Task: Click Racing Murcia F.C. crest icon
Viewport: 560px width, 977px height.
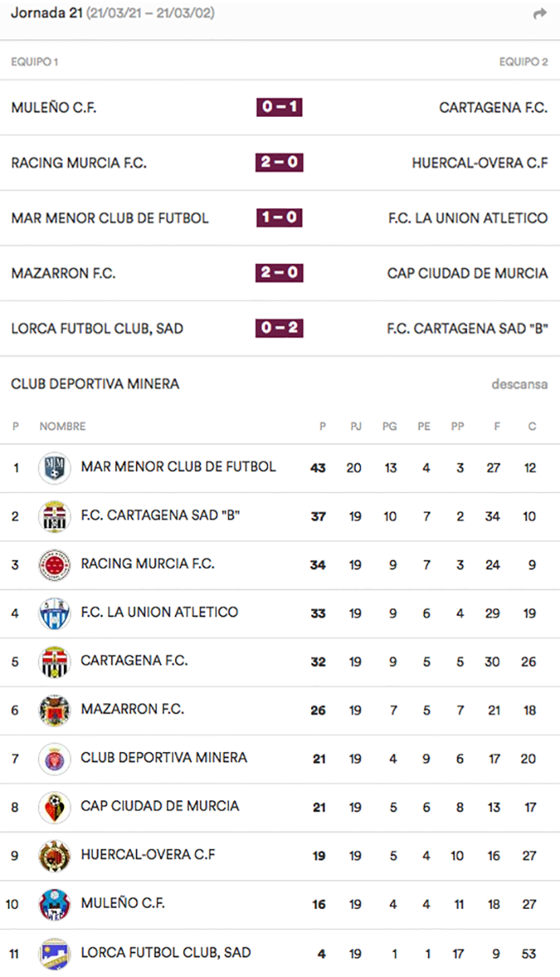Action: (54, 565)
